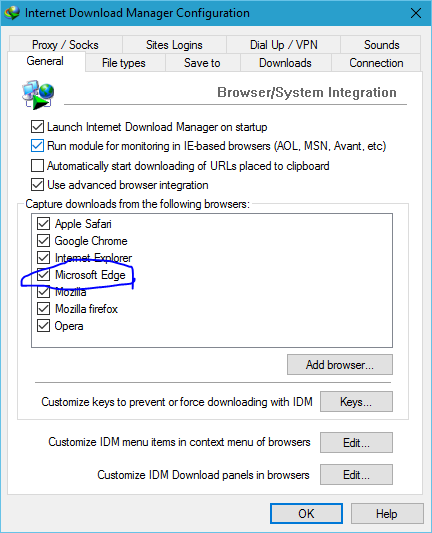Toggle Opera browser capture checkbox

click(x=44, y=326)
